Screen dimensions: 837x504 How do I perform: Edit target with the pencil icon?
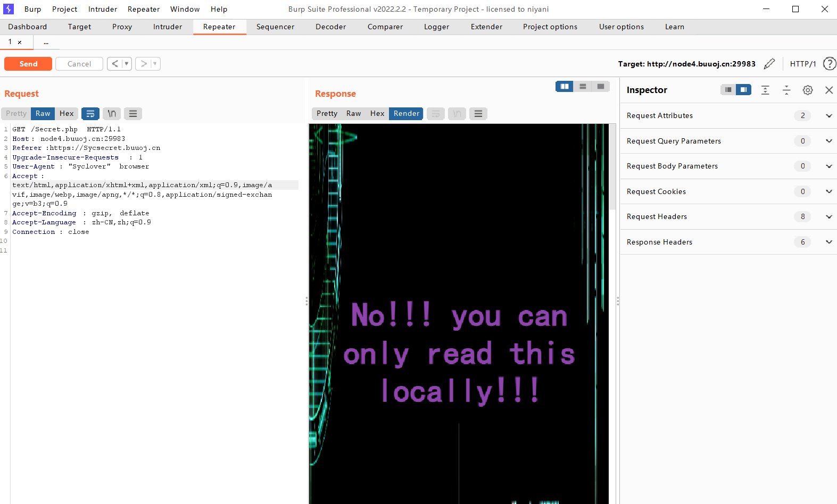[769, 64]
